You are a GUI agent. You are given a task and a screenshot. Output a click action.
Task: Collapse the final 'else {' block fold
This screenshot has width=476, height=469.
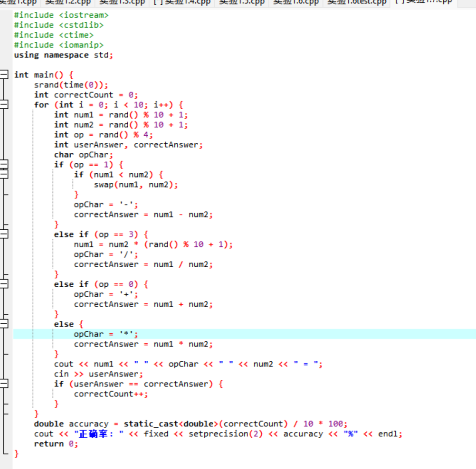coord(4,324)
